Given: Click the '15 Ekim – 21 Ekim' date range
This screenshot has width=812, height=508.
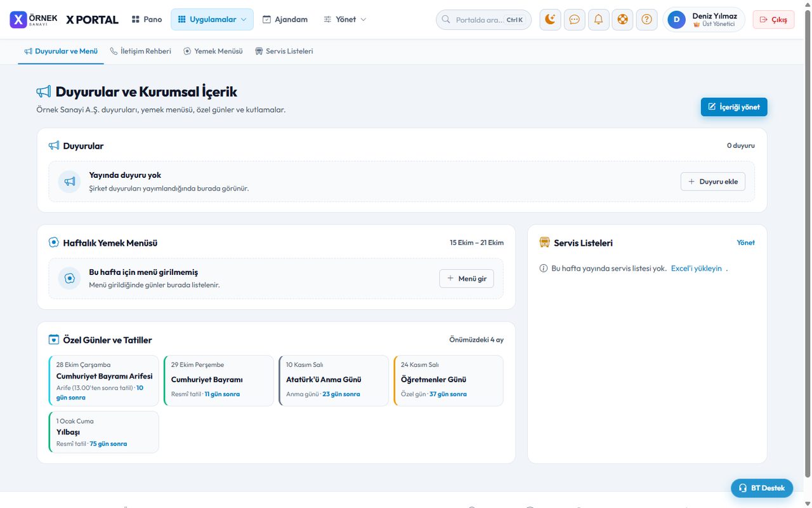Looking at the screenshot, I should tap(477, 243).
